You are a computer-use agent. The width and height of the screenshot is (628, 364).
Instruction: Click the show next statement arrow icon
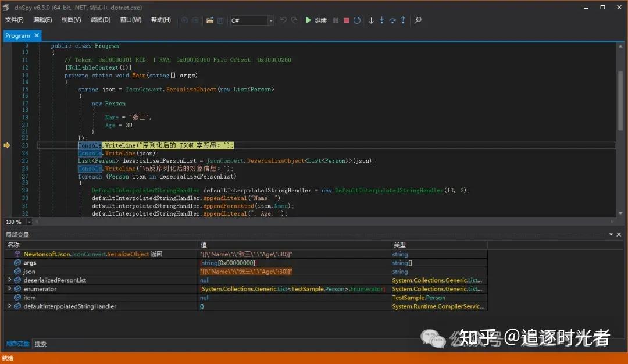click(371, 20)
